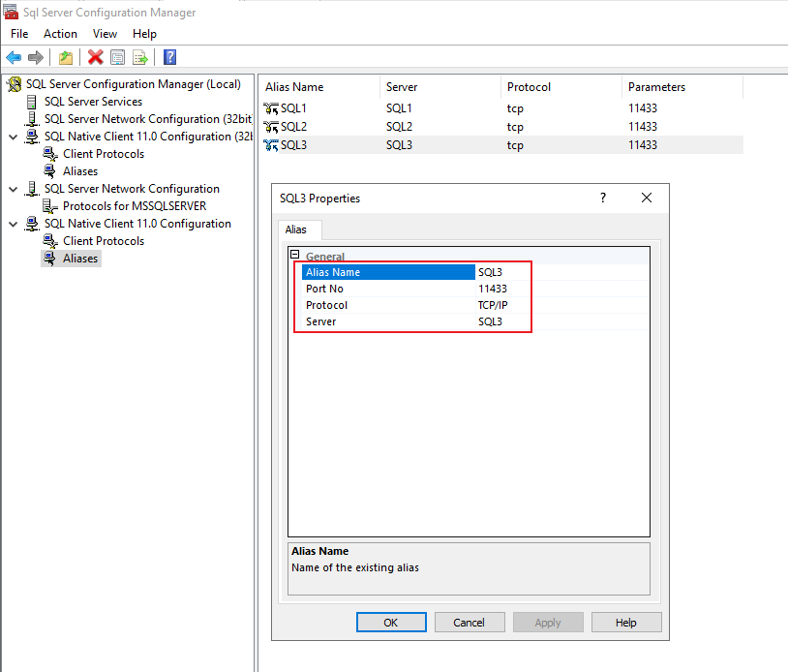Click the root SQL Server Configuration Manager icon
Screen dimensions: 788x672
[x=15, y=84]
